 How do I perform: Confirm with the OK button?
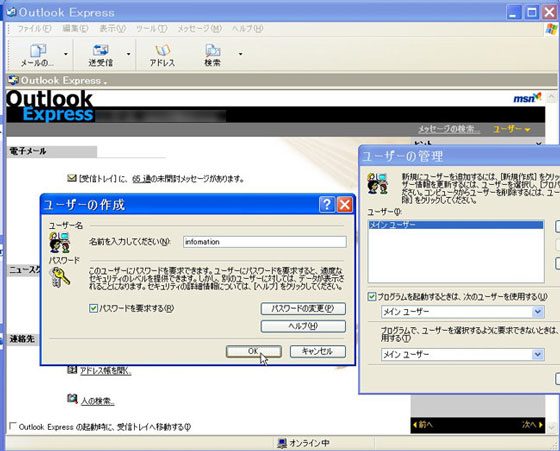pyautogui.click(x=254, y=351)
